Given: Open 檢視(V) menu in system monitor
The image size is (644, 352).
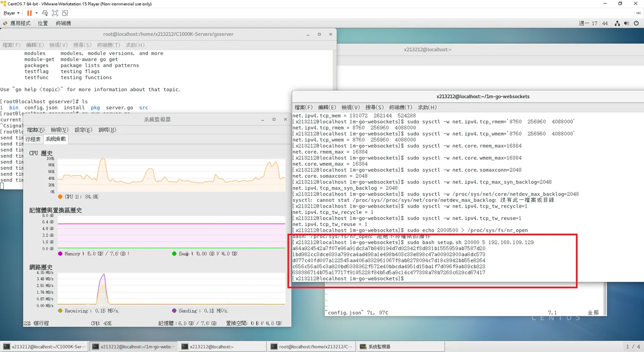Looking at the screenshot, I should 59,130.
